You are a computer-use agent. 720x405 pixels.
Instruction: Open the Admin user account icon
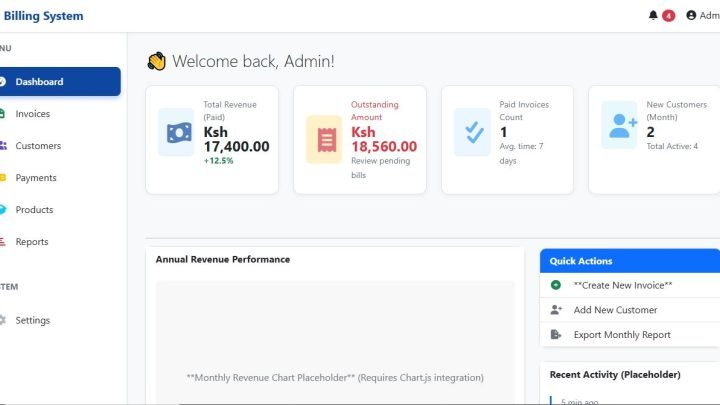pos(691,16)
